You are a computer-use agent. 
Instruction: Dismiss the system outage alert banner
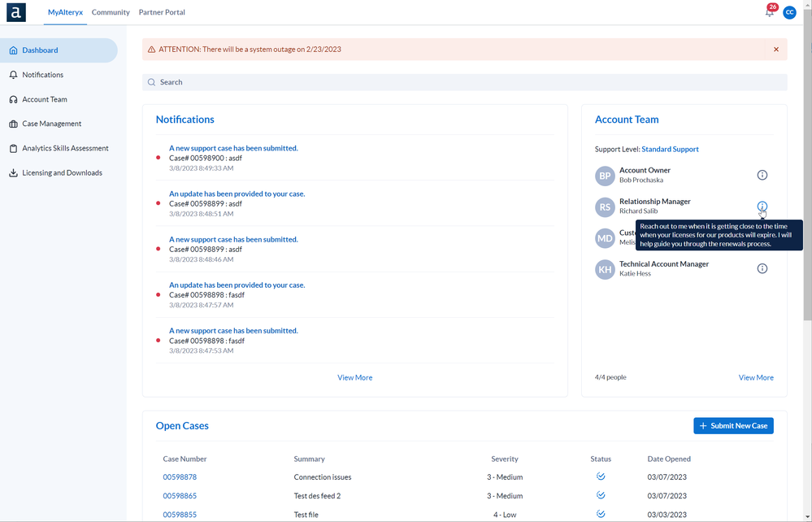coord(775,50)
